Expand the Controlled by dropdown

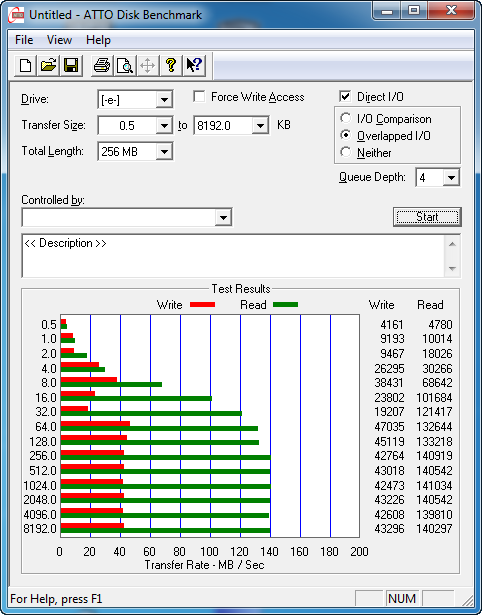point(223,217)
